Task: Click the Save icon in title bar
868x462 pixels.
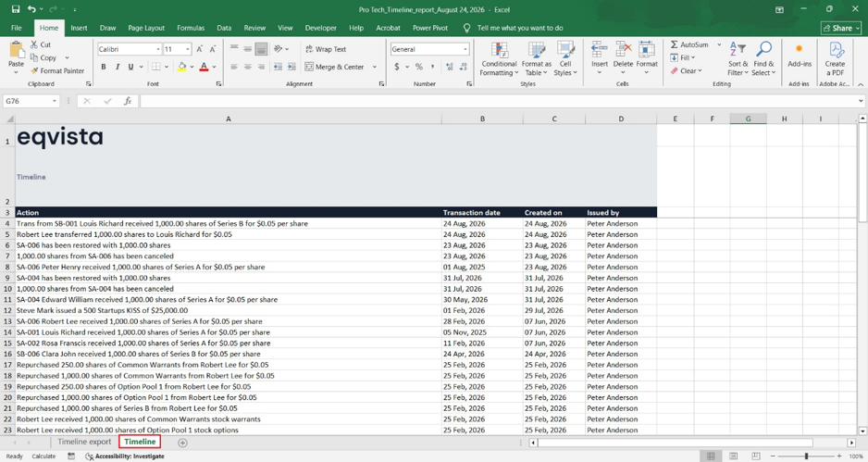Action: pyautogui.click(x=16, y=9)
